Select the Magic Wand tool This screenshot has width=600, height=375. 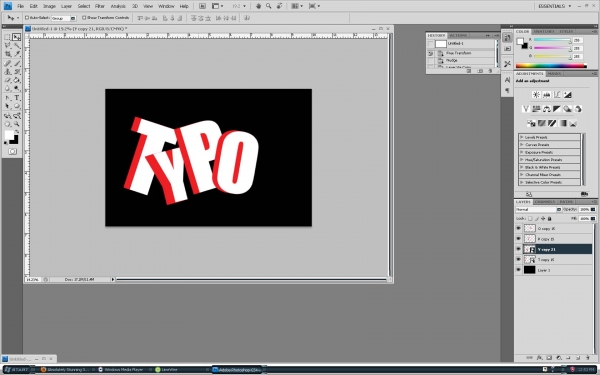point(16,46)
